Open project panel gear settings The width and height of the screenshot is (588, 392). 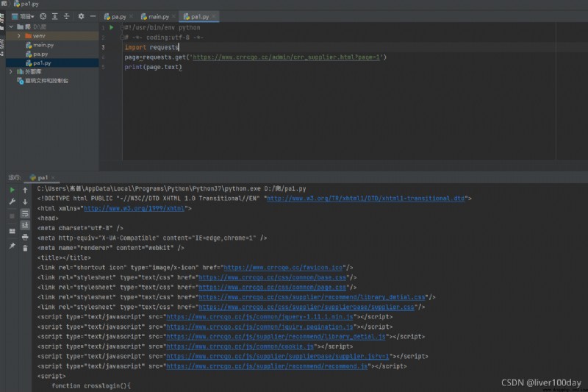point(81,16)
